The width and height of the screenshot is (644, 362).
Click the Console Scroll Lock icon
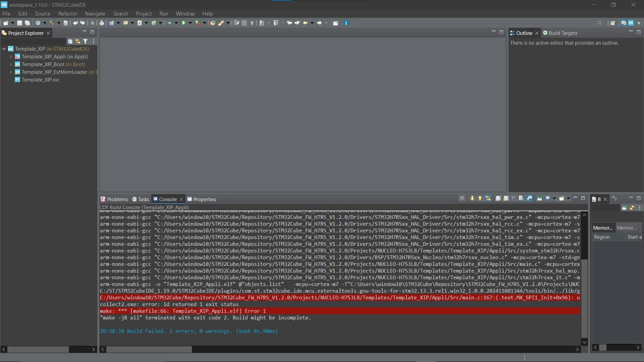click(x=506, y=198)
